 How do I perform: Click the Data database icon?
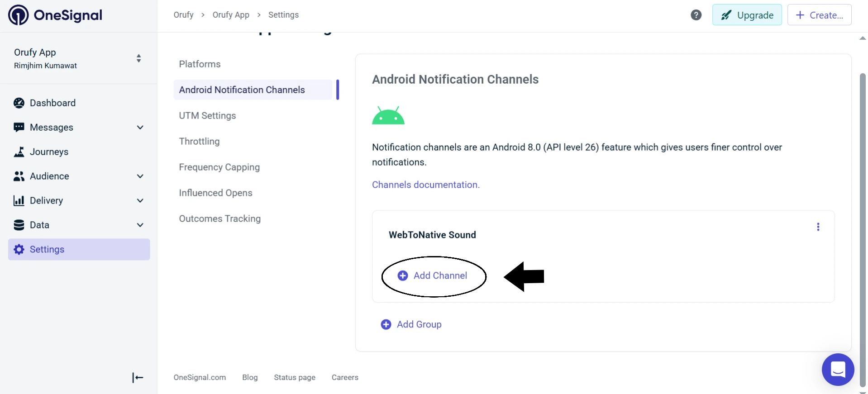click(x=19, y=225)
